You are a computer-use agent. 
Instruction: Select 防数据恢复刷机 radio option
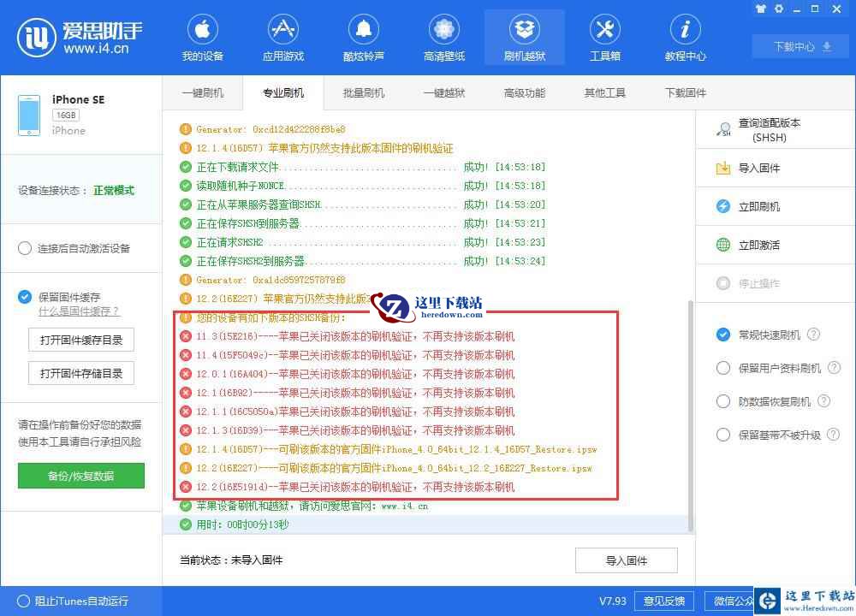(x=723, y=401)
